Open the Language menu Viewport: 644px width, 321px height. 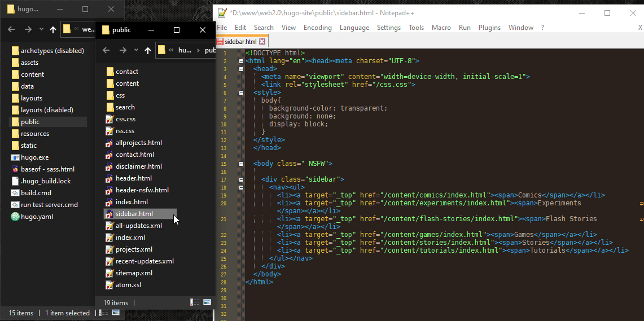coord(354,28)
